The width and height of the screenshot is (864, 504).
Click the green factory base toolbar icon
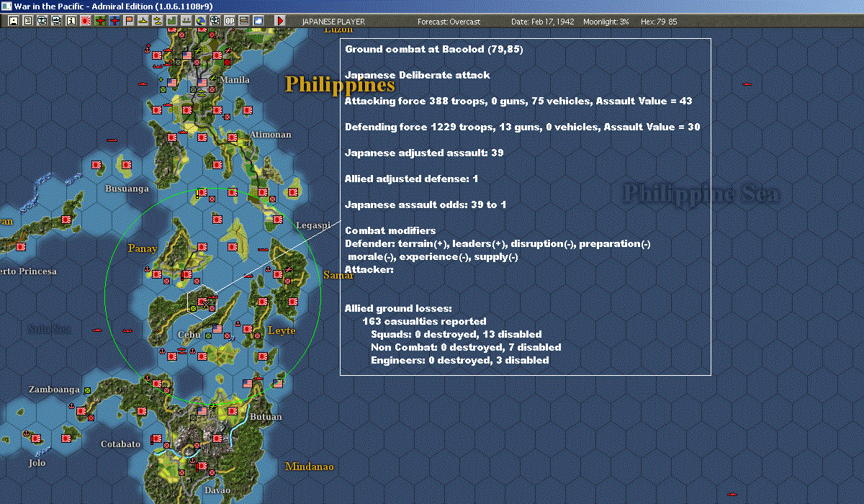point(172,22)
